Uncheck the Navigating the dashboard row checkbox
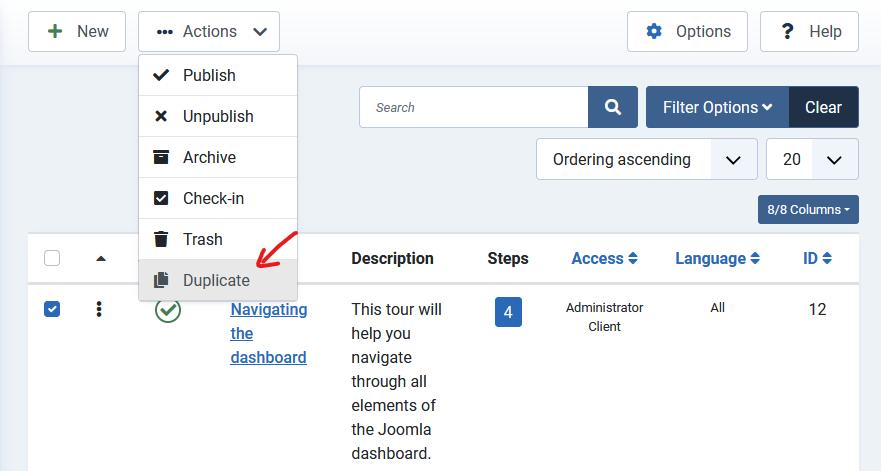The width and height of the screenshot is (881, 471). (x=52, y=309)
